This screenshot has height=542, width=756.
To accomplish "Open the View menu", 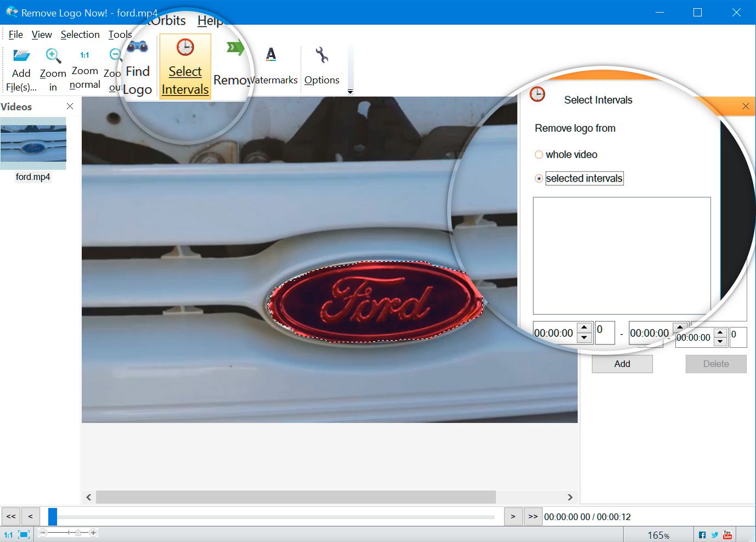I will tap(42, 35).
